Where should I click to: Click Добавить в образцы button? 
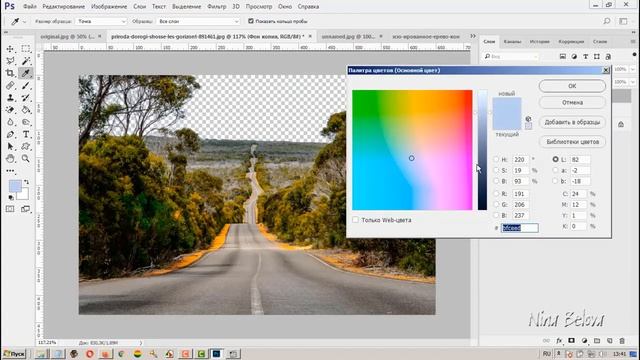pos(572,122)
